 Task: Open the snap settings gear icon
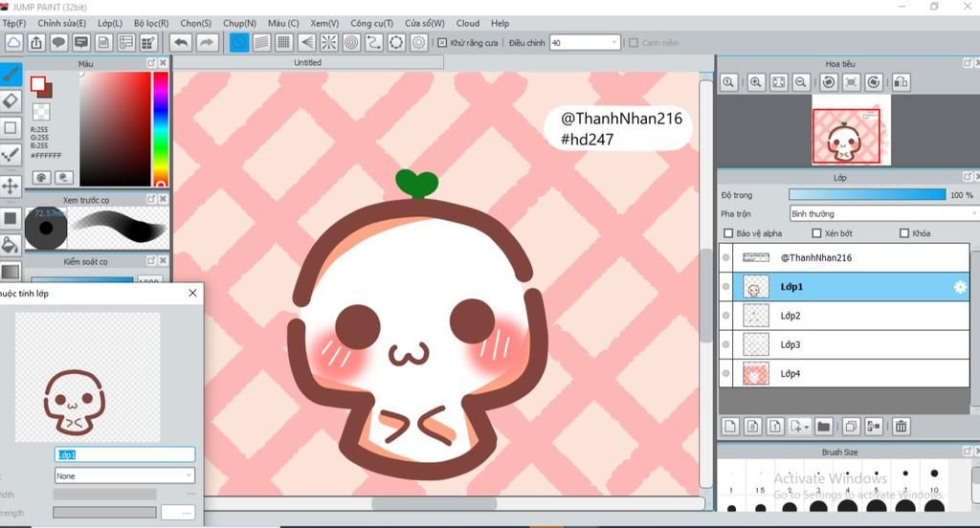click(x=419, y=42)
